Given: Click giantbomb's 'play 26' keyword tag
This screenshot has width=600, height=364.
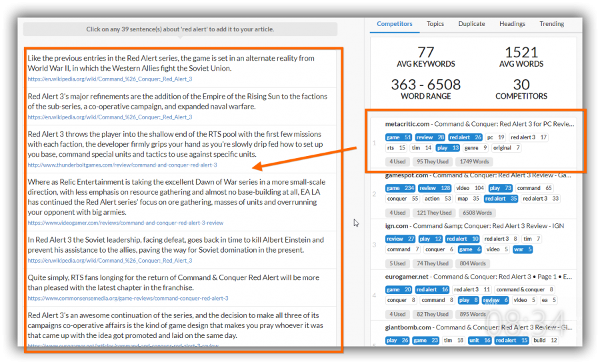Looking at the screenshot, I should click(397, 341).
